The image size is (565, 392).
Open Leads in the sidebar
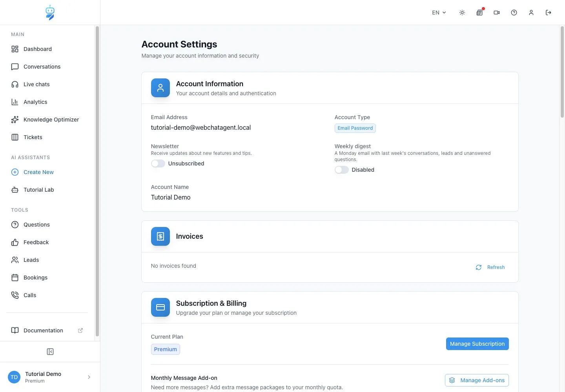(x=47, y=260)
